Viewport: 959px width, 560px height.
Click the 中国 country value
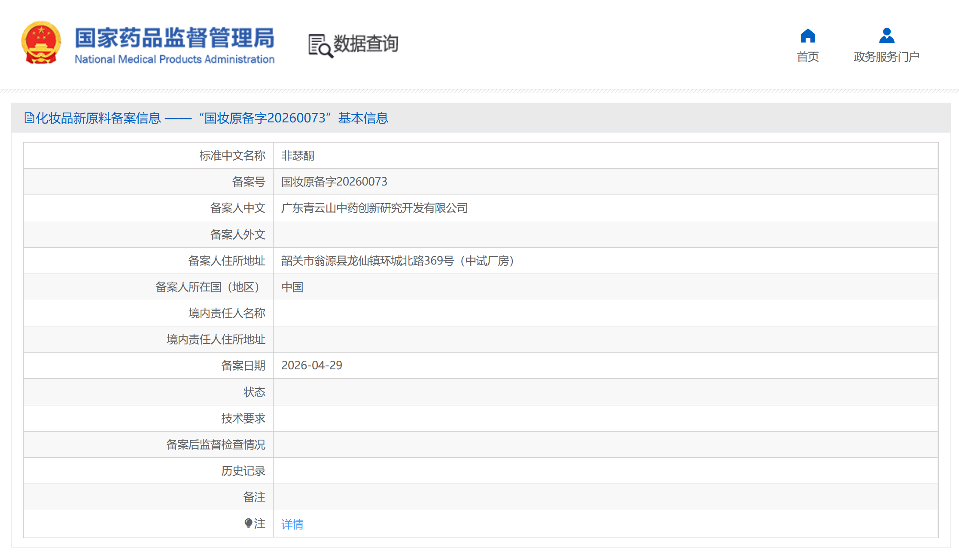click(292, 287)
